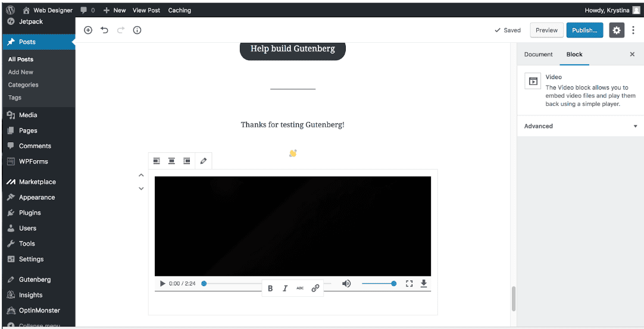Screen dimensions: 644x329
Task: Open the Media menu in sidebar
Action: point(28,115)
